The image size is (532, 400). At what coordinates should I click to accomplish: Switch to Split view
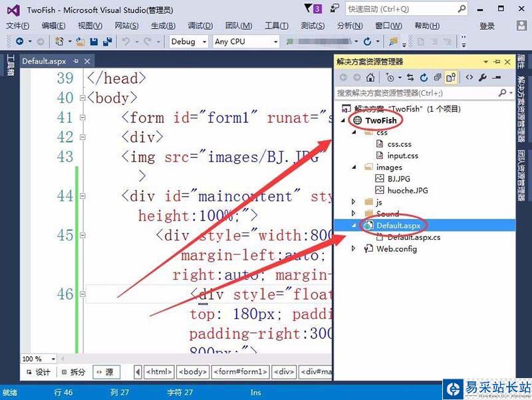pos(73,372)
